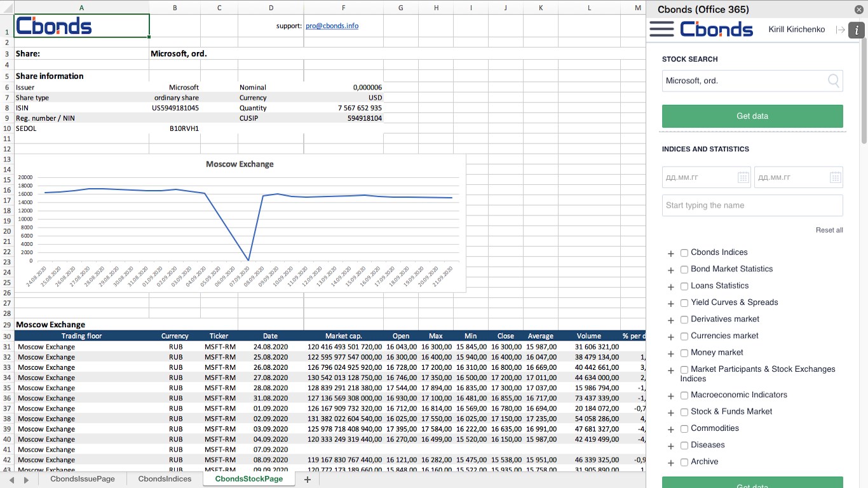Screen dimensions: 868x488
Task: Click the magnifier icon in stock search
Action: click(x=834, y=81)
